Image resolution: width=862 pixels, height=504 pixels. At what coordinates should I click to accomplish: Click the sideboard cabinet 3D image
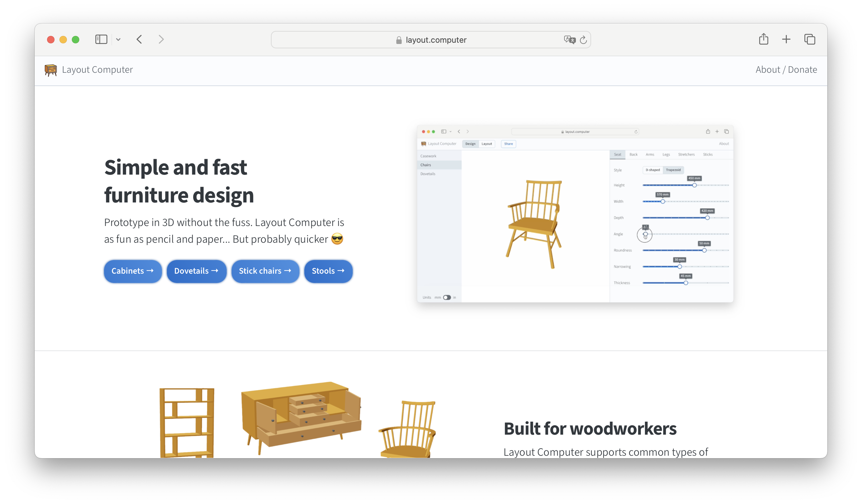pyautogui.click(x=301, y=418)
